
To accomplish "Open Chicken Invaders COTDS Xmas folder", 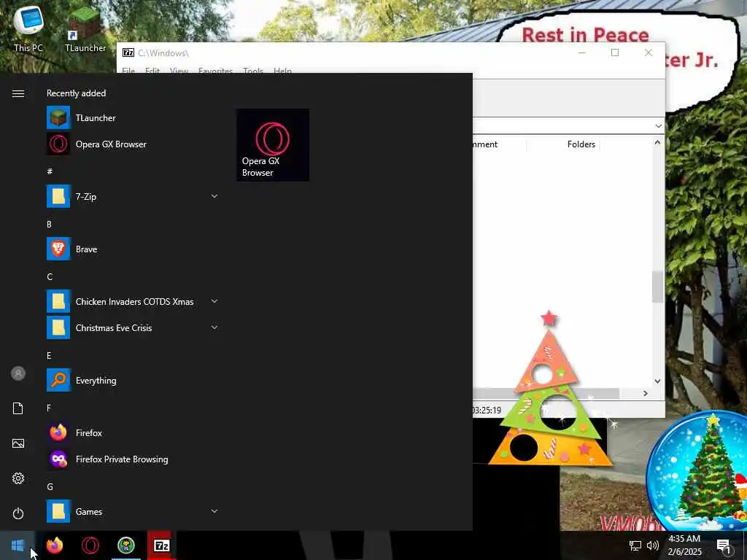I will click(133, 301).
